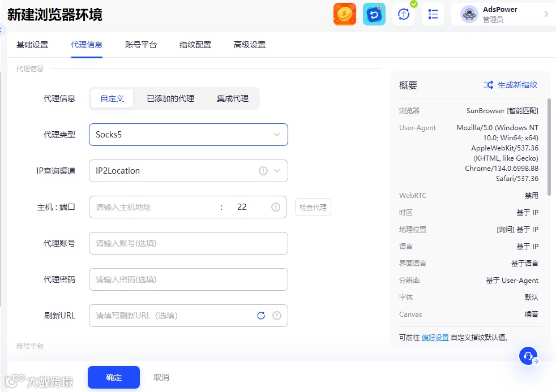Open the update upload icon

[404, 14]
